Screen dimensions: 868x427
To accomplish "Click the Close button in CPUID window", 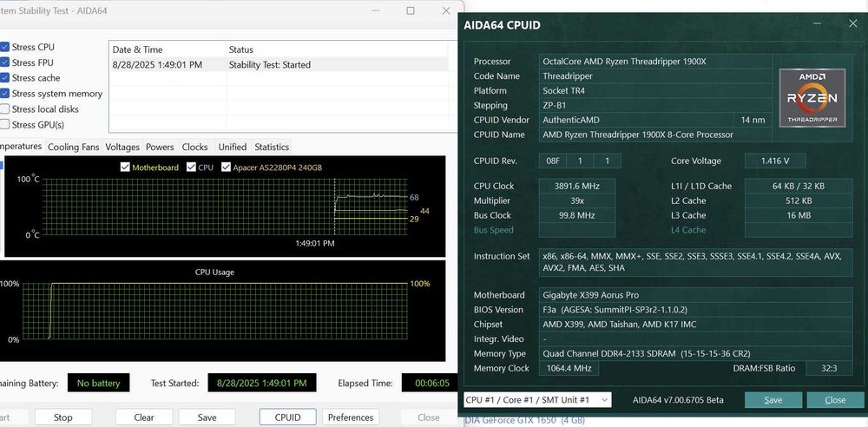I will coord(835,400).
